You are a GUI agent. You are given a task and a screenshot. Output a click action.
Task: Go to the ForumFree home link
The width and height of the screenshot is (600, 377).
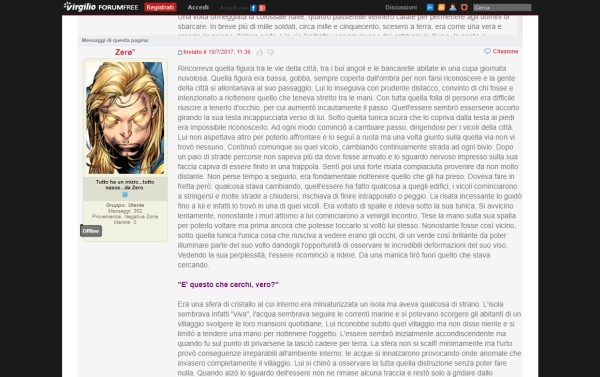coord(118,7)
